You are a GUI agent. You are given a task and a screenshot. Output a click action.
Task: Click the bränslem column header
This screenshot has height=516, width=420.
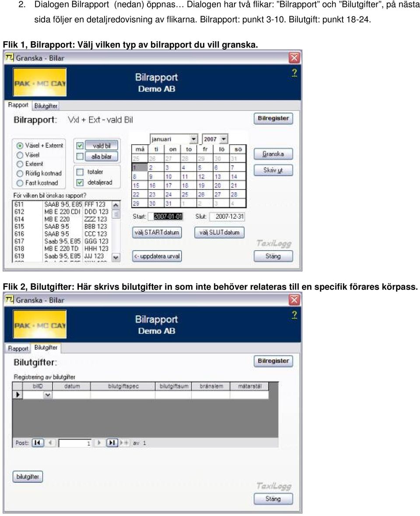[x=211, y=386]
